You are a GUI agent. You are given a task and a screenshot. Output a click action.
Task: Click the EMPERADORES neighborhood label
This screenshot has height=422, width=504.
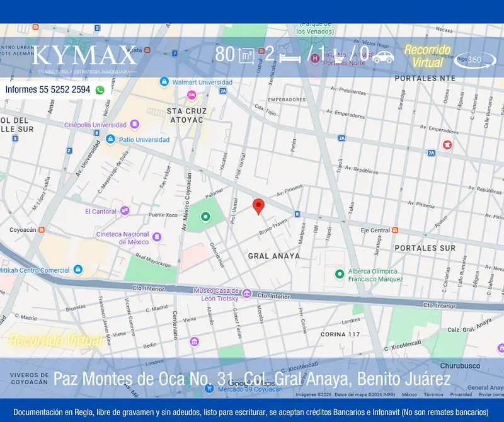pyautogui.click(x=287, y=100)
